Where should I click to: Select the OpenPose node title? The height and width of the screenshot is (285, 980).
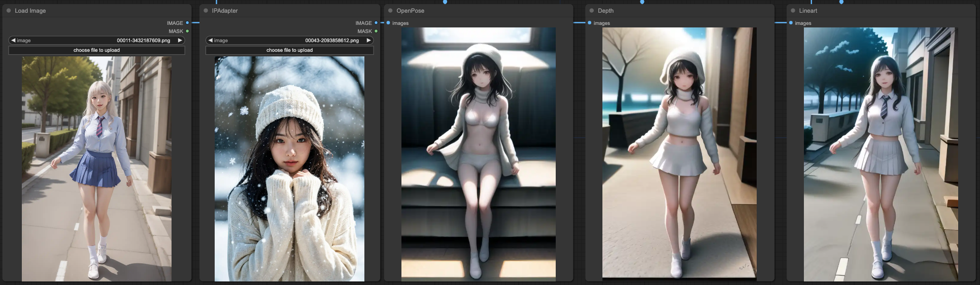click(x=411, y=11)
